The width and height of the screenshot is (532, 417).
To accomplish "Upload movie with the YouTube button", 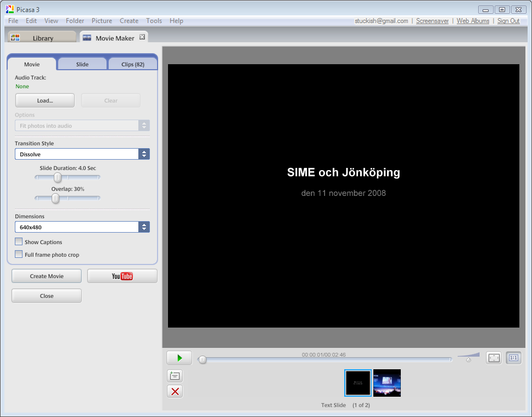I will (x=122, y=276).
